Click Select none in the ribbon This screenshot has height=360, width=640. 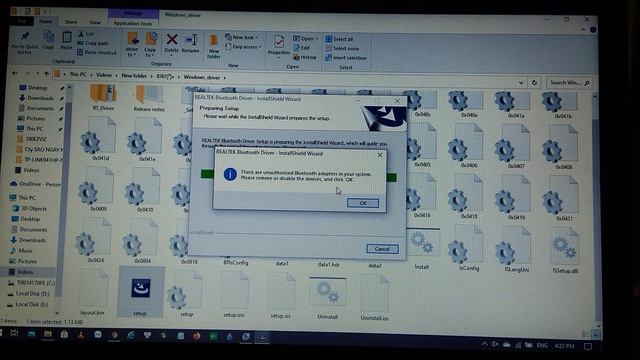[x=342, y=49]
